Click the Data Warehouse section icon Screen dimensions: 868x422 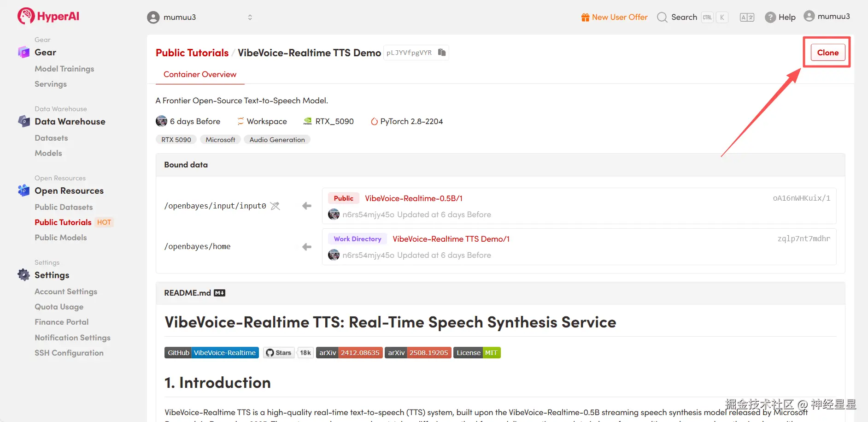23,121
